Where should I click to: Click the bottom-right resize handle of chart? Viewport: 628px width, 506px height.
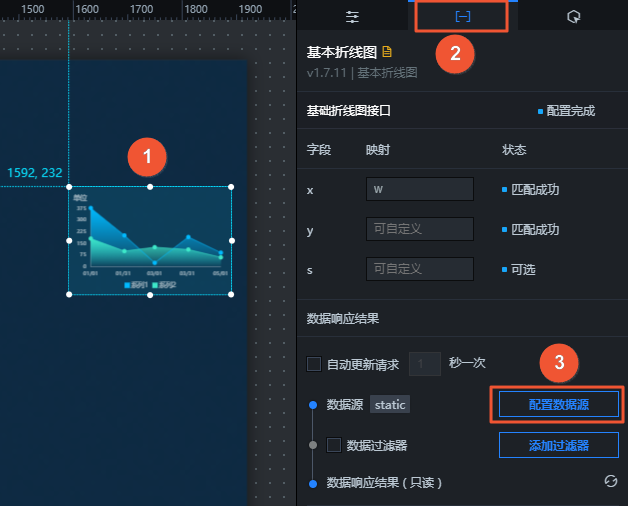(231, 294)
